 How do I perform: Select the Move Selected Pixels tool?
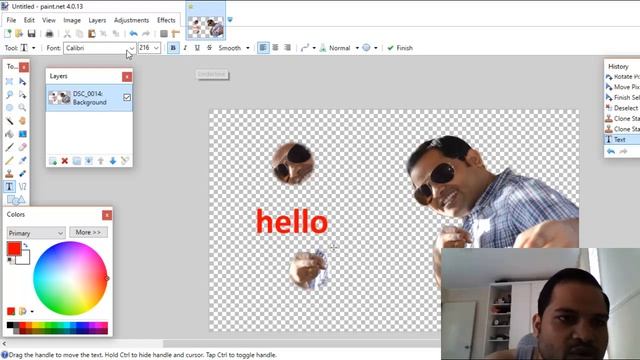[x=22, y=82]
